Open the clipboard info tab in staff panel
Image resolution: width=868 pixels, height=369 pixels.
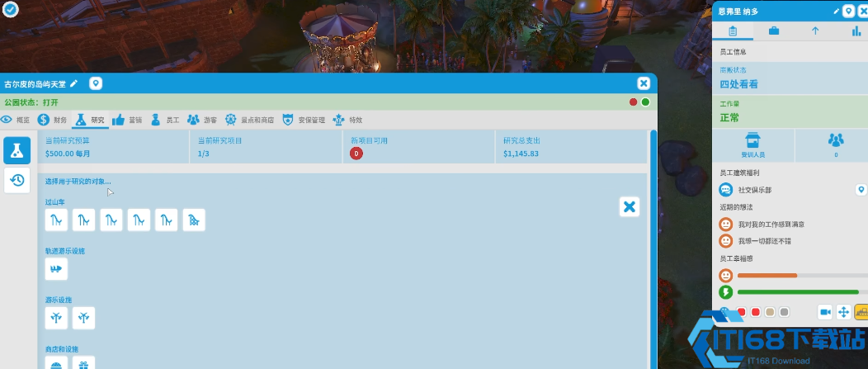pos(733,31)
